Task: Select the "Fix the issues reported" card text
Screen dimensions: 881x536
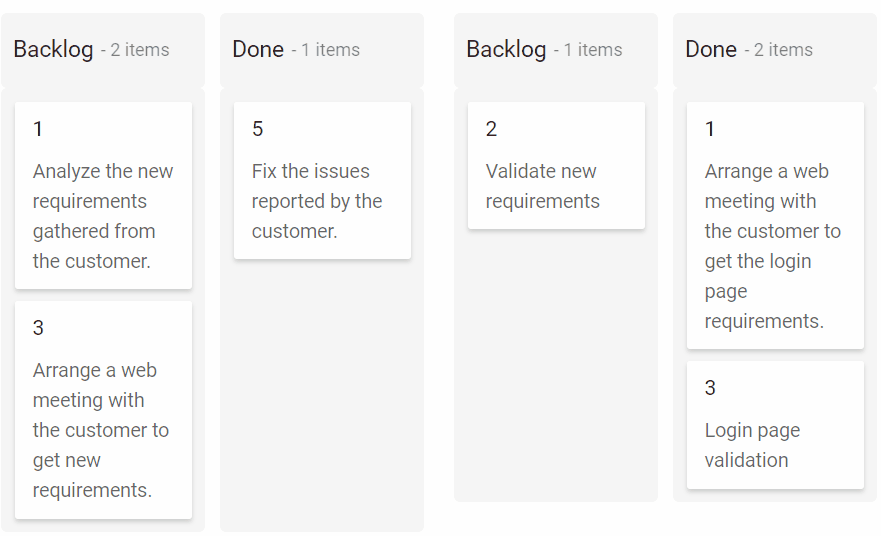Action: pyautogui.click(x=317, y=201)
